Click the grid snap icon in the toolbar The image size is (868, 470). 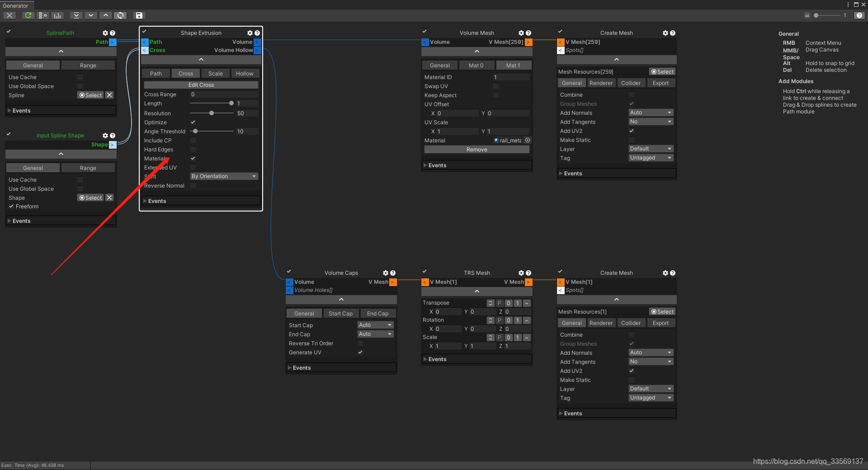click(807, 15)
